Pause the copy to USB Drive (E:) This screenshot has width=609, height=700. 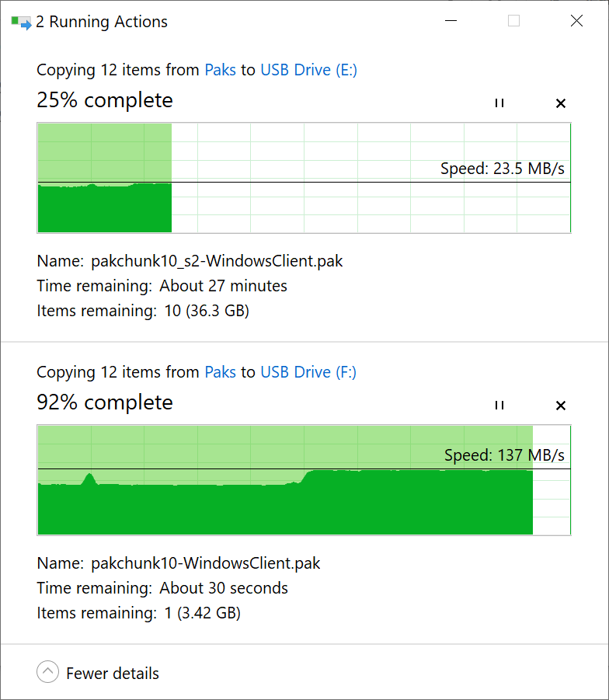click(499, 103)
